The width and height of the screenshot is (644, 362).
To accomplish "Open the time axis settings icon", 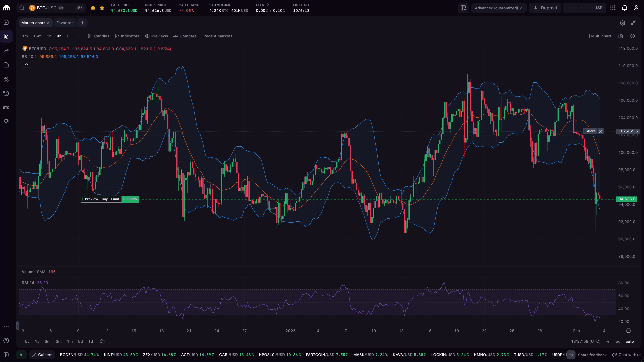I will coord(629,331).
